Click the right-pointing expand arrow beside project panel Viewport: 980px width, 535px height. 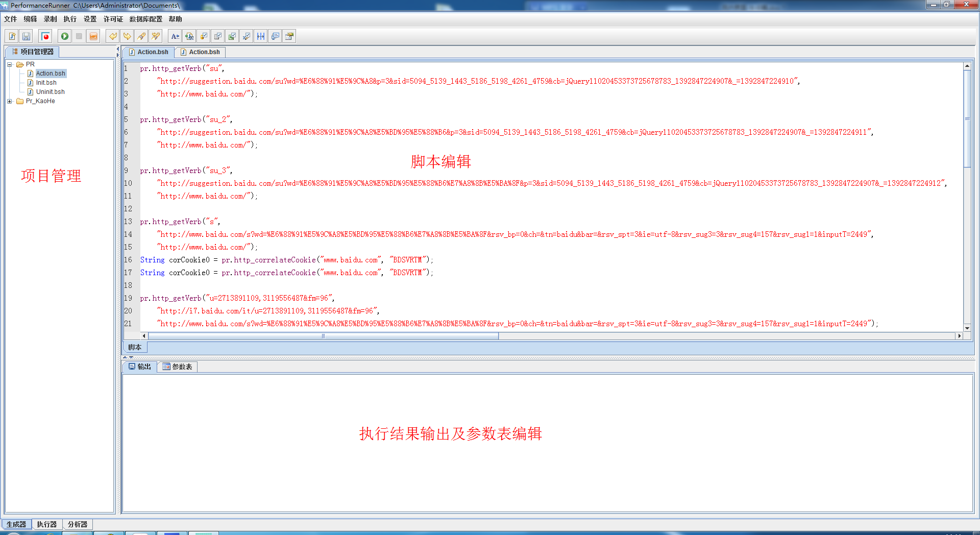coord(118,55)
